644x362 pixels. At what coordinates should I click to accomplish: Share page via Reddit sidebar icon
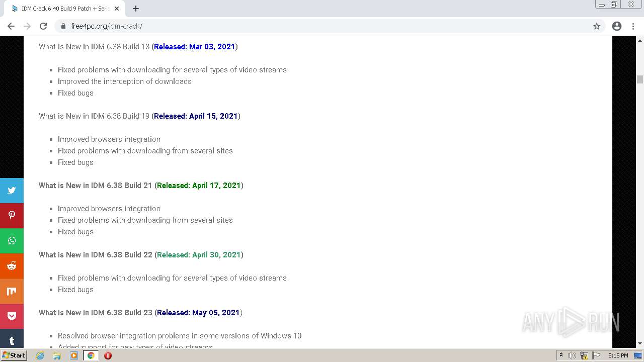pos(12,266)
